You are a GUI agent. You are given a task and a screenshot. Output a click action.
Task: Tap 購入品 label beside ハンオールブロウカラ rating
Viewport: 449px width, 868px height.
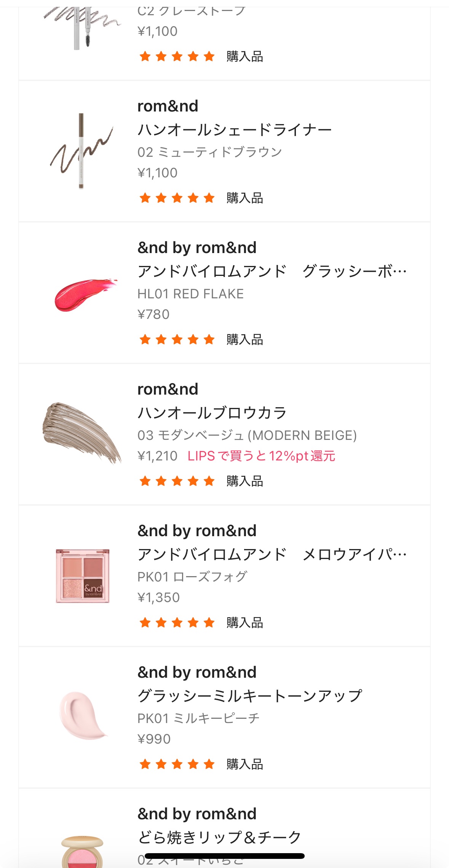point(244,481)
